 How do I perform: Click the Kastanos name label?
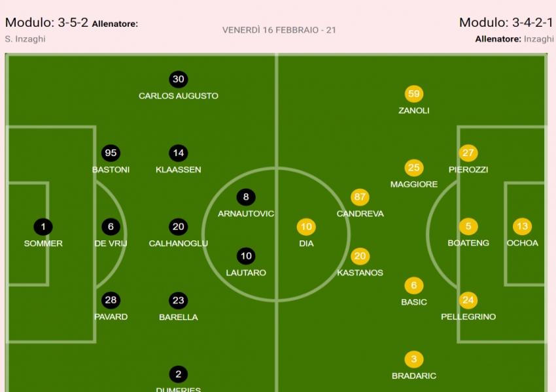coord(360,272)
